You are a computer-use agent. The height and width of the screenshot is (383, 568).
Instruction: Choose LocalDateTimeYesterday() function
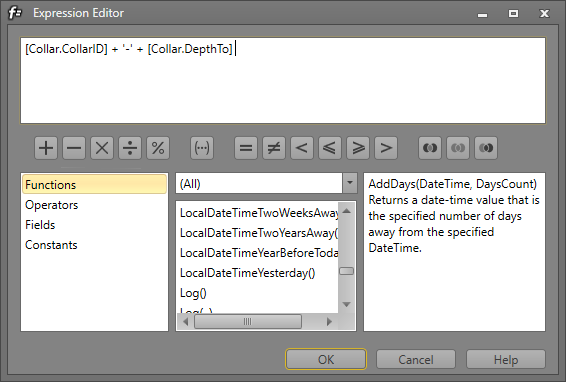pyautogui.click(x=259, y=272)
